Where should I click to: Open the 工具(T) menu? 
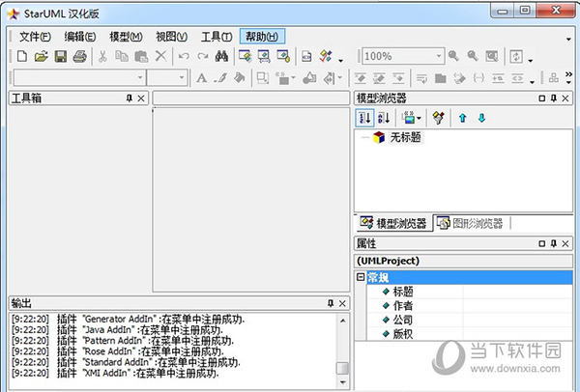(217, 37)
